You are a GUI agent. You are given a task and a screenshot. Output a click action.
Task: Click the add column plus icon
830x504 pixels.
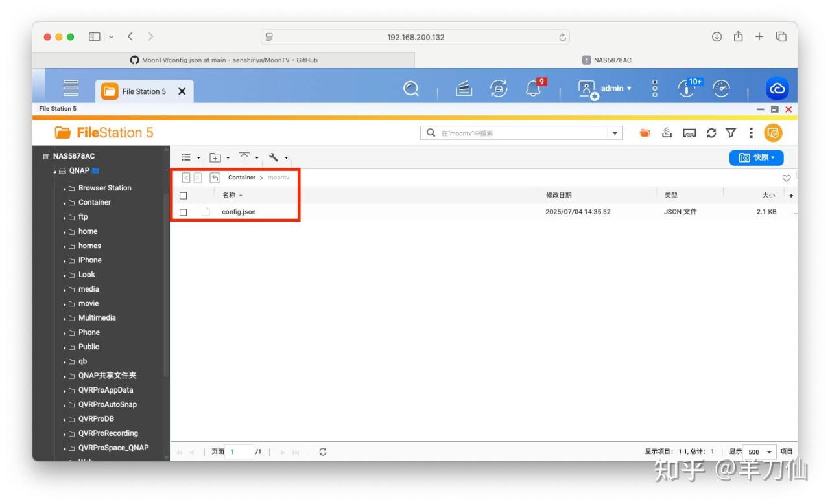click(x=791, y=196)
